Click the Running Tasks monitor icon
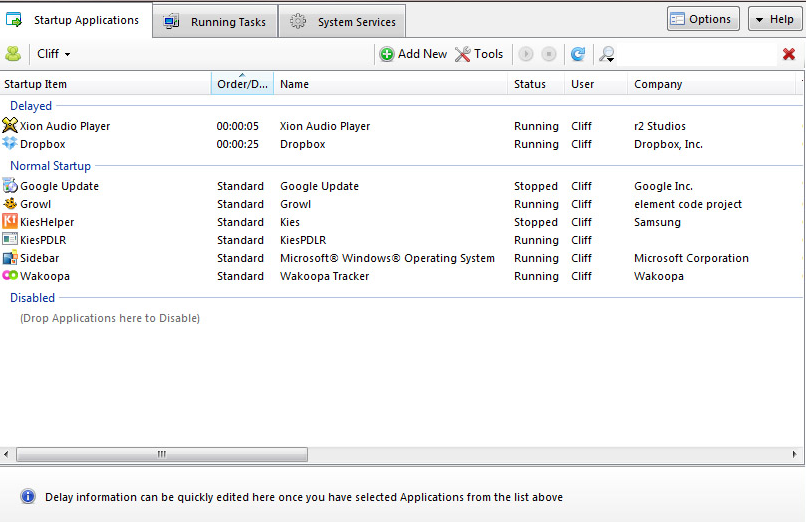 tap(171, 22)
